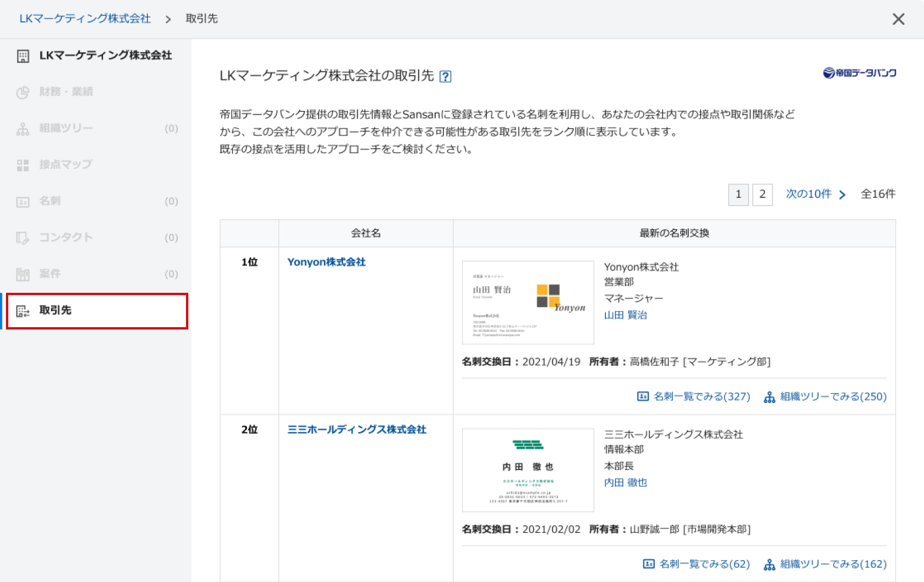Click the chevron arrow after 次の10件
The width and height of the screenshot is (924, 582).
tap(842, 194)
